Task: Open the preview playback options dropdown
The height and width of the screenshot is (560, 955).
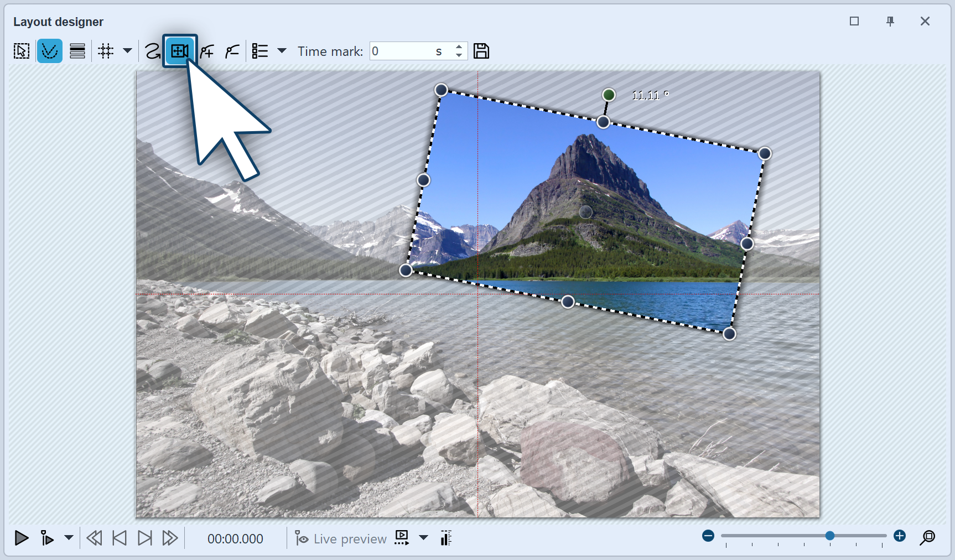Action: (424, 537)
